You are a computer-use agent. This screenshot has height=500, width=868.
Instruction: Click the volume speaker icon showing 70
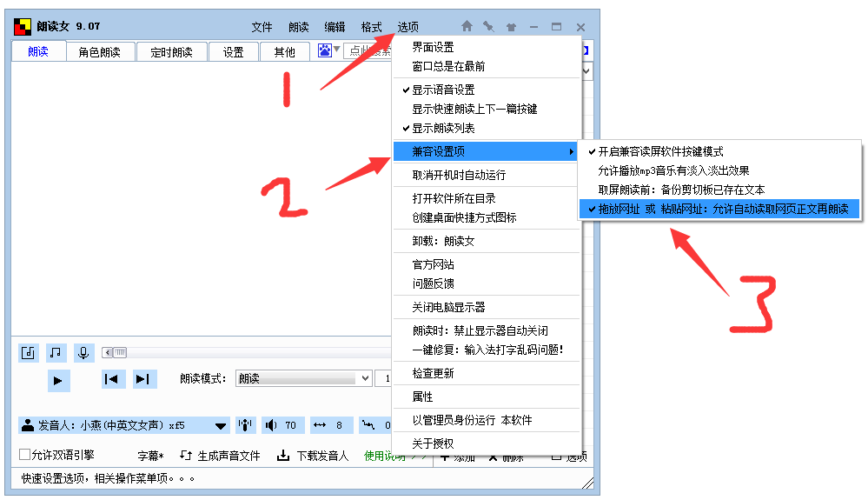[x=271, y=425]
